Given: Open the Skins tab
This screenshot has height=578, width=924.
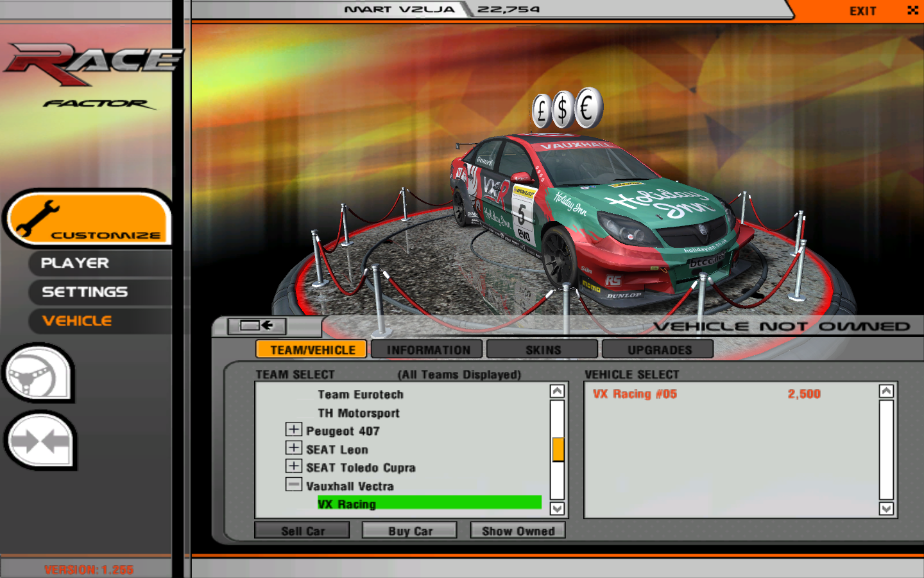Looking at the screenshot, I should click(x=543, y=349).
